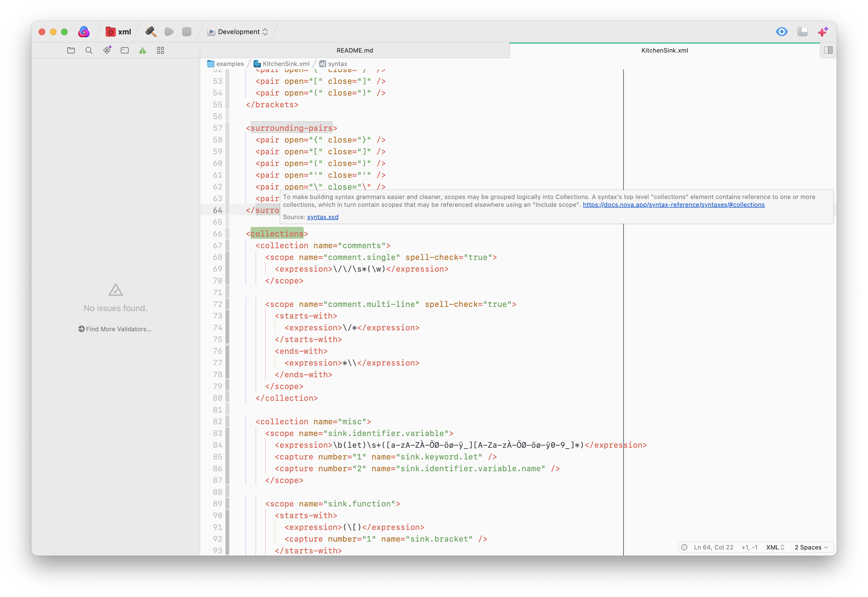Screen dimensions: 868x597
Task: Open the Development task dropdown
Action: tap(238, 32)
